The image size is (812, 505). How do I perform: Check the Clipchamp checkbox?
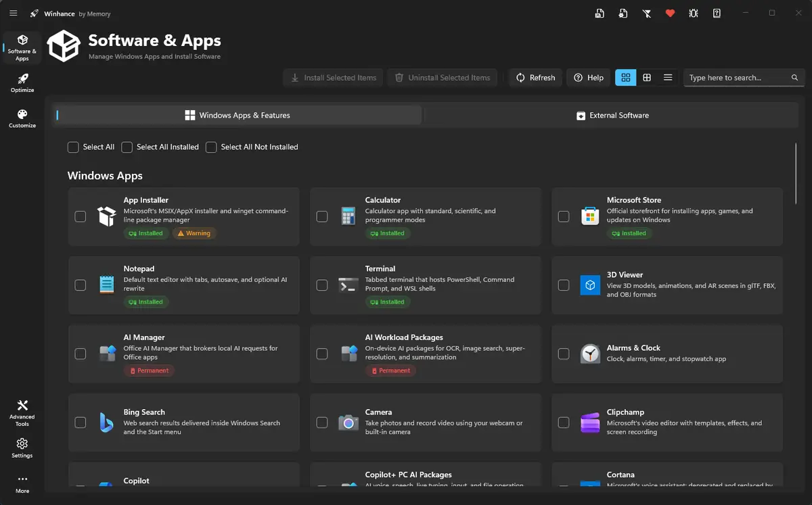564,423
